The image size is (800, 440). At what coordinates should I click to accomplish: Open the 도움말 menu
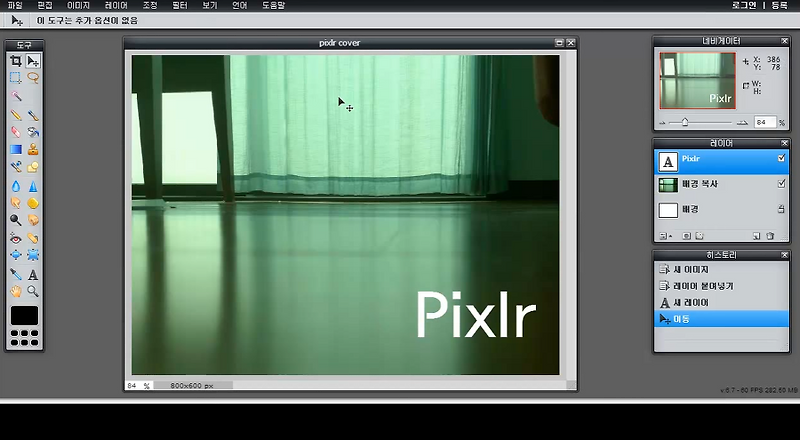click(273, 6)
